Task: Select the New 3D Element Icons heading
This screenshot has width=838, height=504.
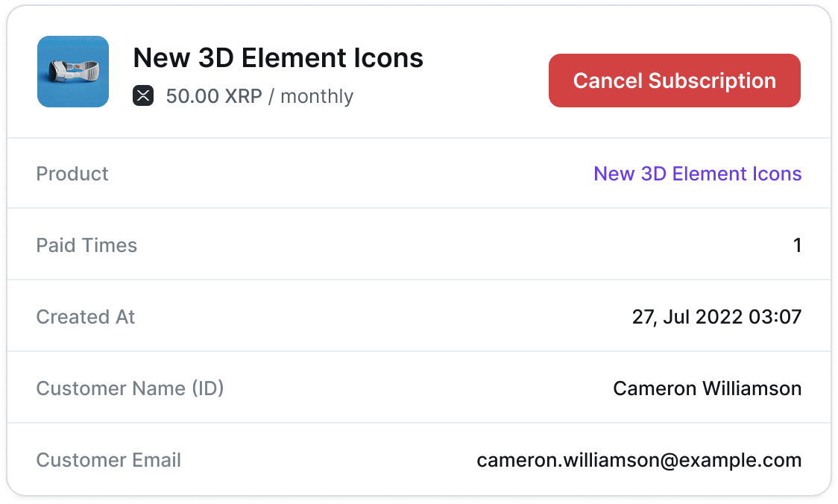Action: [278, 57]
